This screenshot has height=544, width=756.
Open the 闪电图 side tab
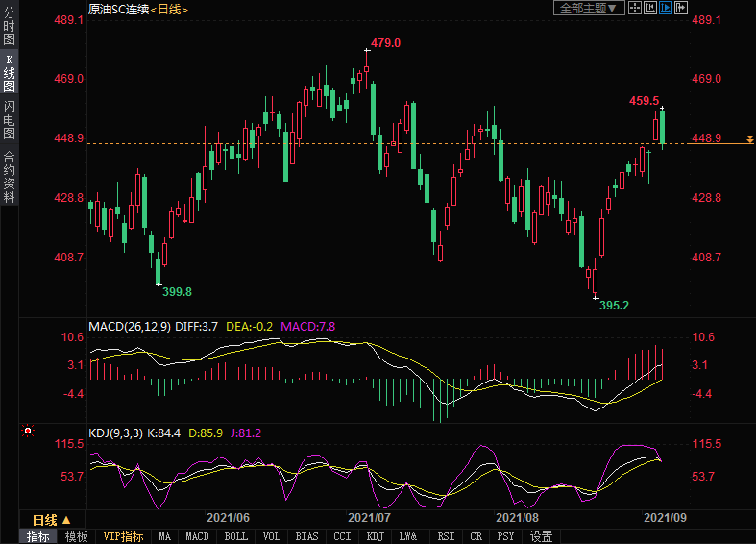point(9,120)
